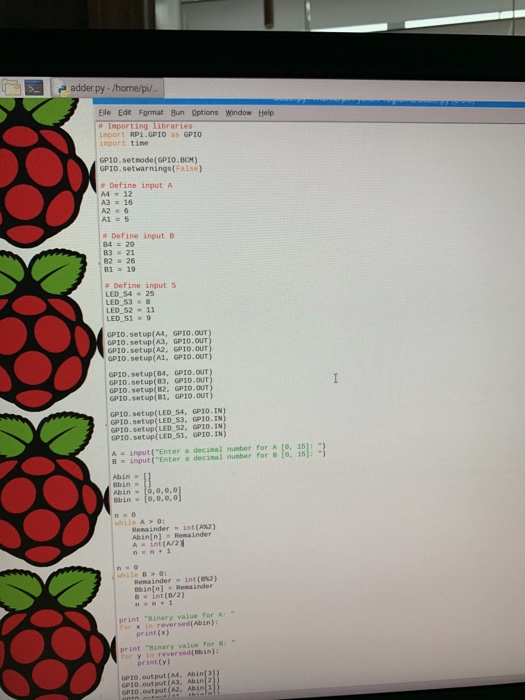Click the '# Define input S' comment
Screen dimensions: 525x700
[x=141, y=285]
